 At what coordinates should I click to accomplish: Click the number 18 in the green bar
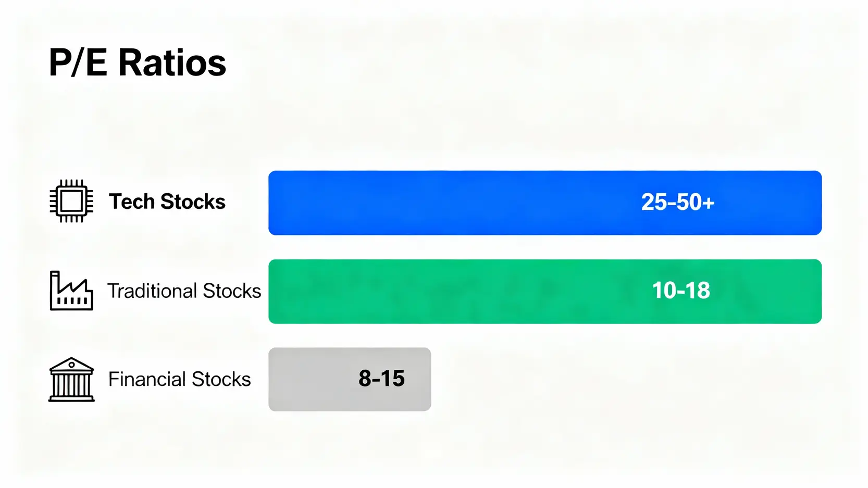(x=697, y=291)
